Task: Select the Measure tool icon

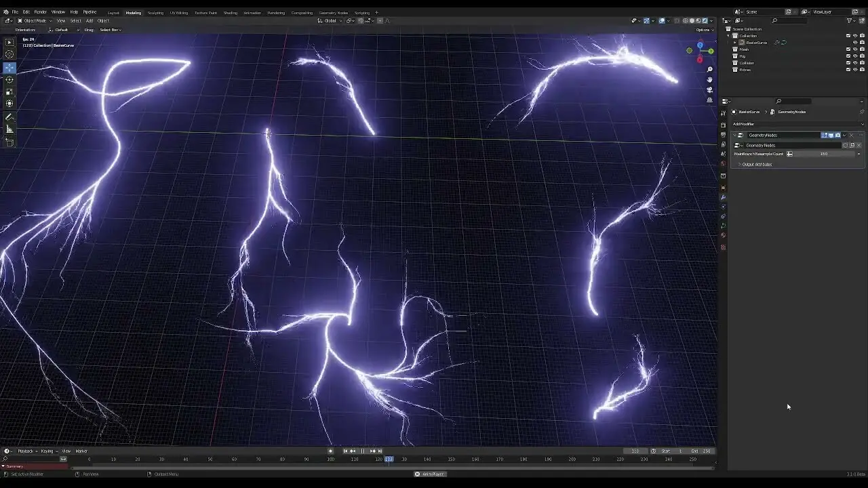Action: click(9, 129)
